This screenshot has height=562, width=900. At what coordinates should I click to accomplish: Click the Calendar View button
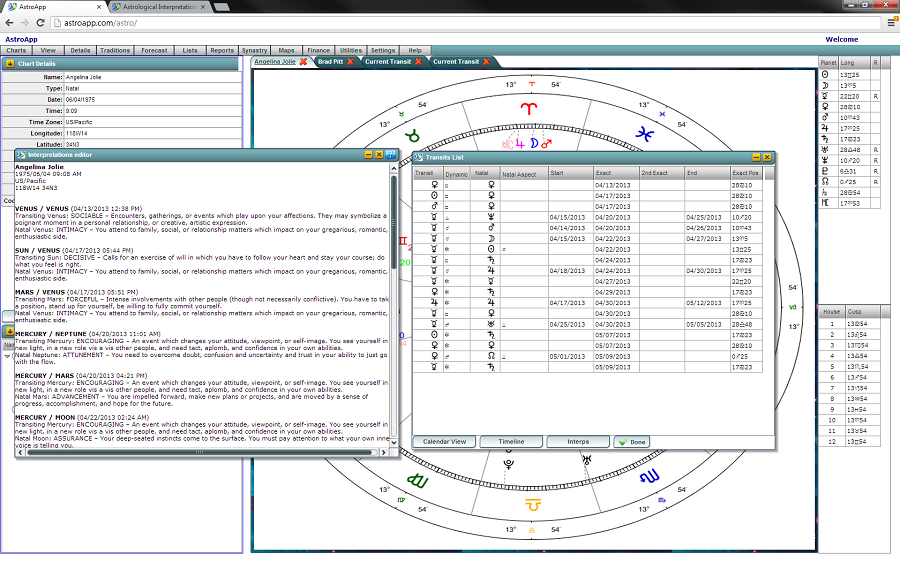pos(444,441)
